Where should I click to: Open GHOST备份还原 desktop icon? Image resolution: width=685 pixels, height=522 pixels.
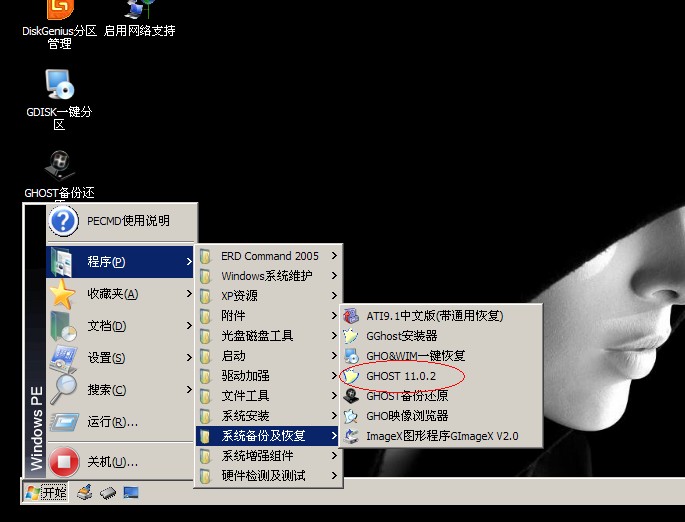59,175
